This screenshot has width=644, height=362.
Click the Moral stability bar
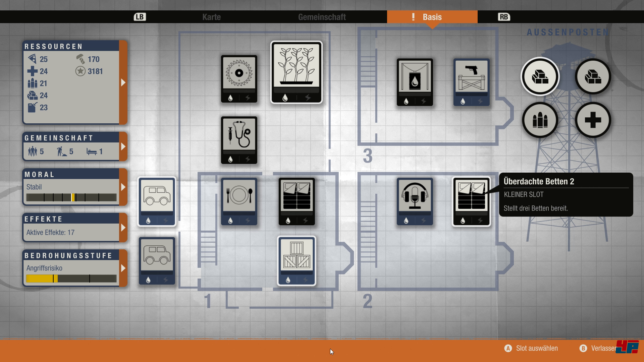click(x=71, y=197)
